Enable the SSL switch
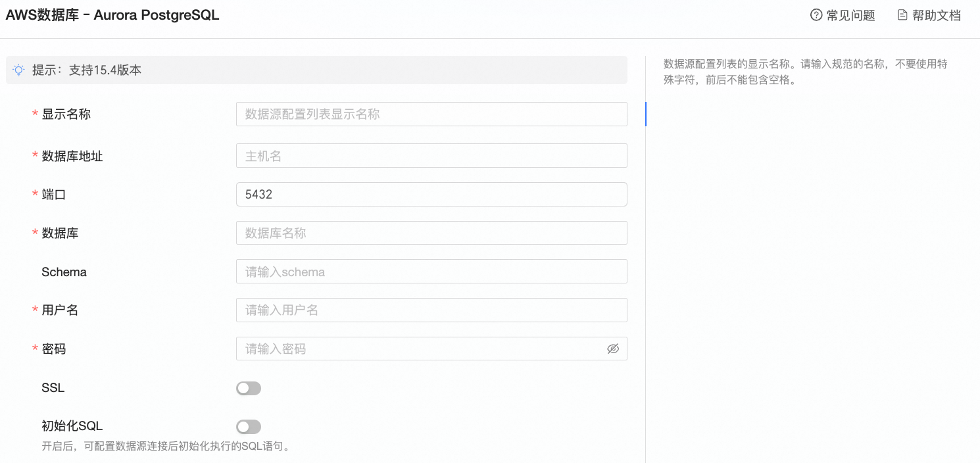 [249, 389]
